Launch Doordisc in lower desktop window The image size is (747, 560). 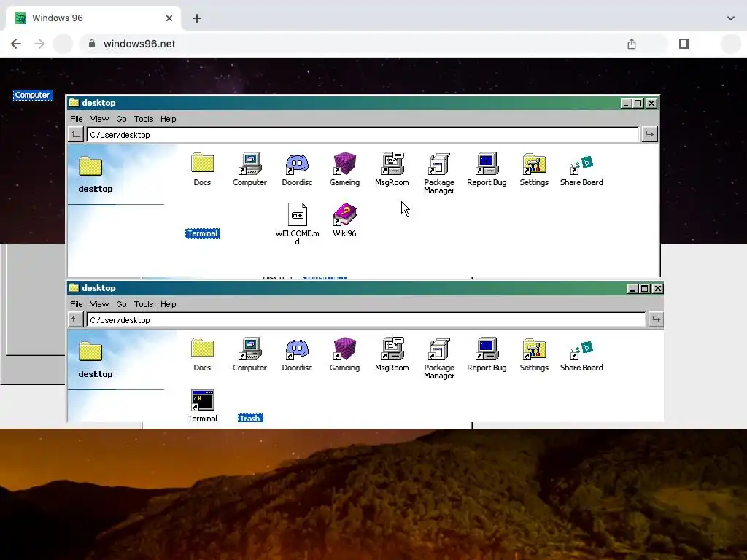(297, 354)
